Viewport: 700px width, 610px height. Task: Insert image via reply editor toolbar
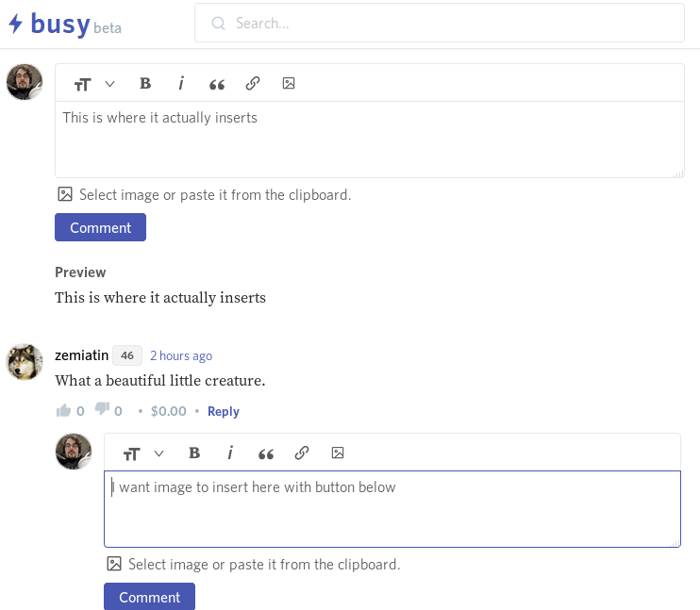[x=338, y=453]
